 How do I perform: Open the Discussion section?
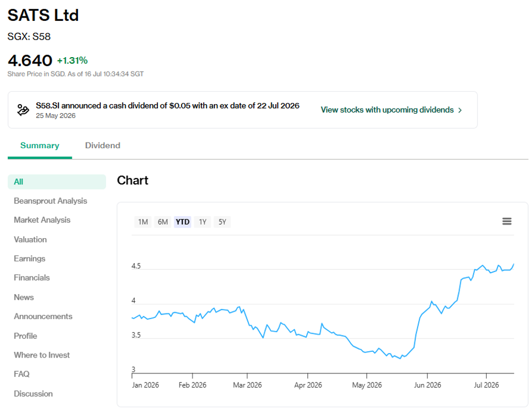point(33,393)
